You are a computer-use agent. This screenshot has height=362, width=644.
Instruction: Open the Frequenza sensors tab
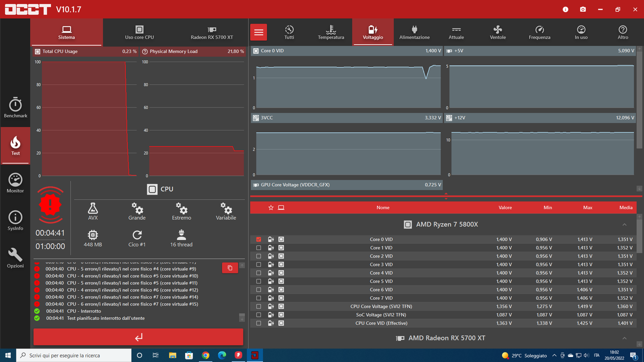(x=539, y=33)
